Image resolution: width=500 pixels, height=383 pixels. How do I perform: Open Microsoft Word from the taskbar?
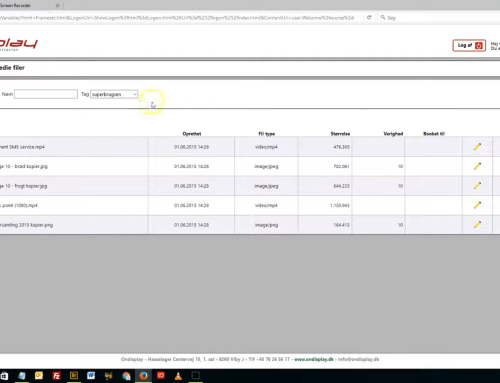(x=91, y=376)
